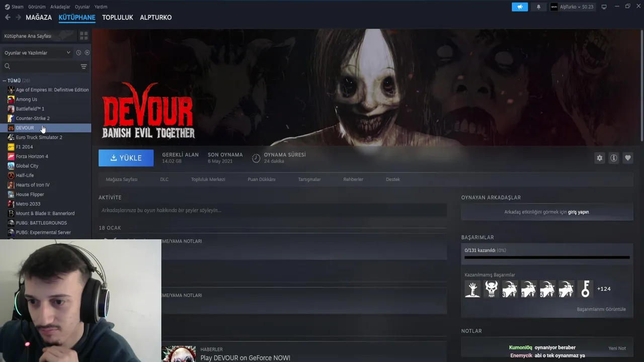This screenshot has width=644, height=362.
Task: Click the playtime clock icon
Action: click(x=256, y=158)
